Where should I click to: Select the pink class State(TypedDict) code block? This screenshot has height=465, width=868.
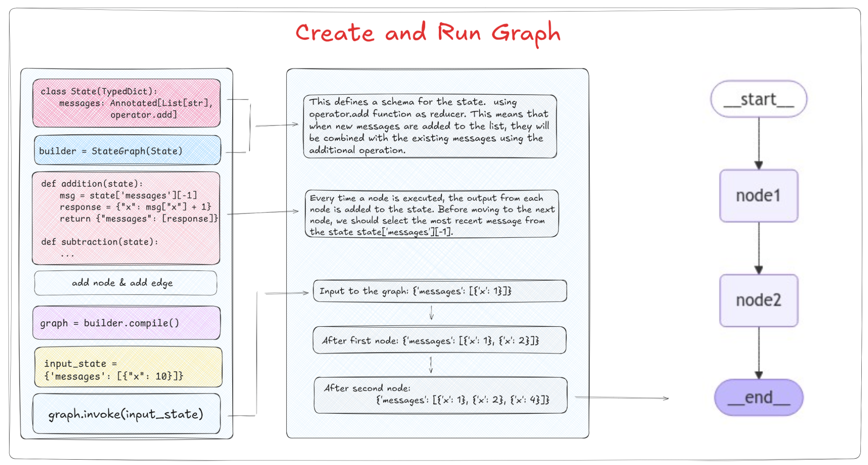pyautogui.click(x=126, y=103)
